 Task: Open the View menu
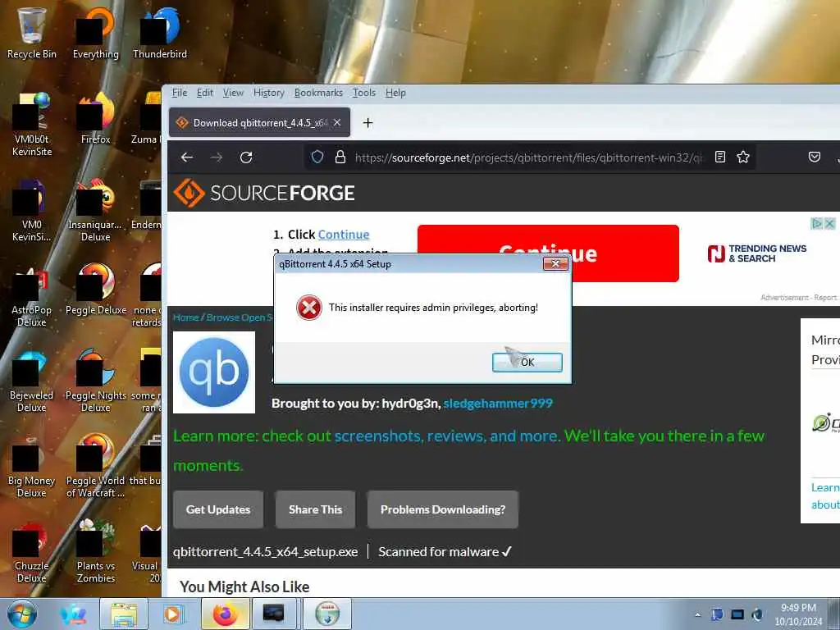pos(233,93)
